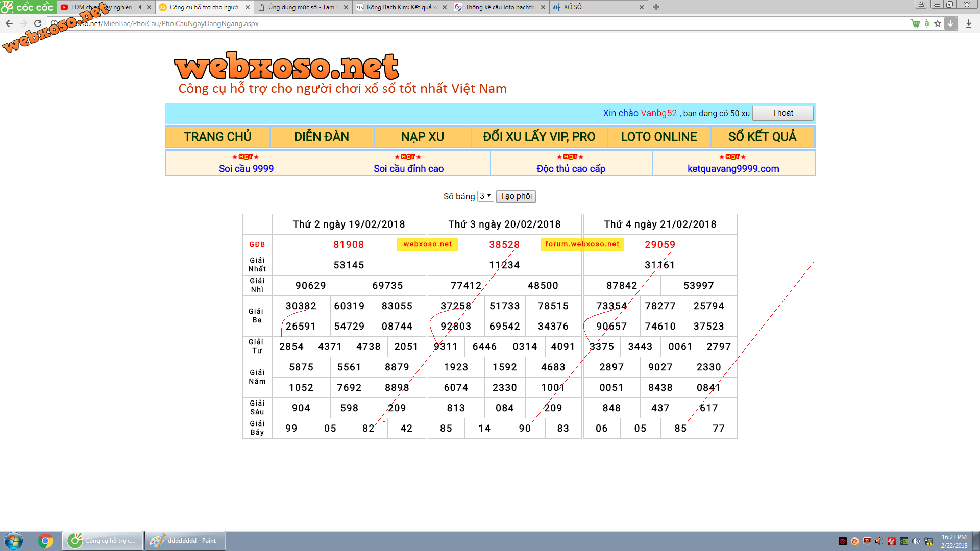Click special prize 38528
This screenshot has width=980, height=551.
(x=504, y=245)
